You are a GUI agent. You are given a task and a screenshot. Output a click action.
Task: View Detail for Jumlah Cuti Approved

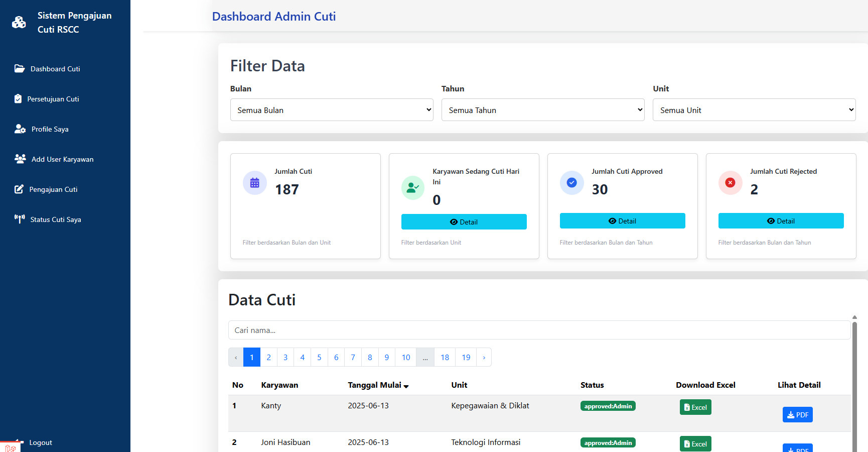pyautogui.click(x=622, y=221)
